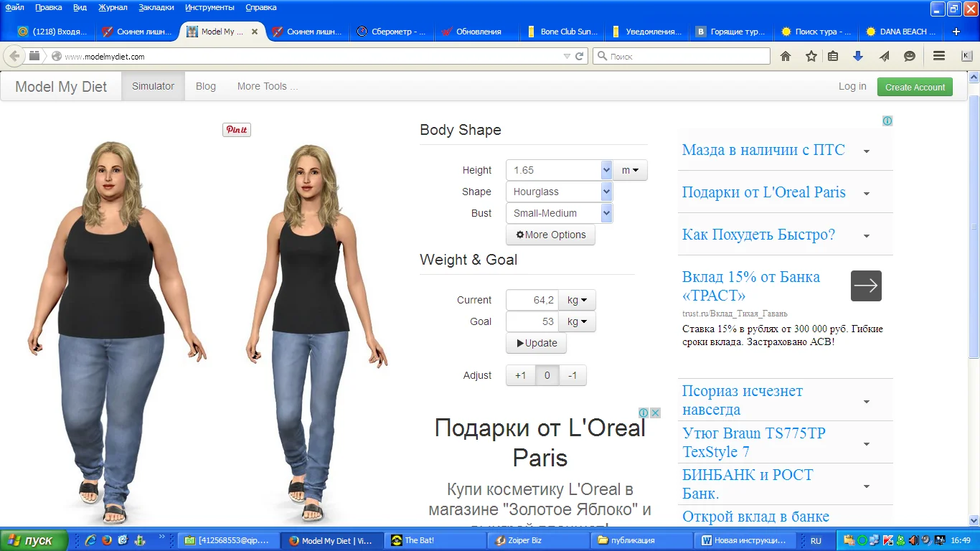This screenshot has height=551, width=980.
Task: Switch to Zoiper Biz taskbar window
Action: (540, 540)
